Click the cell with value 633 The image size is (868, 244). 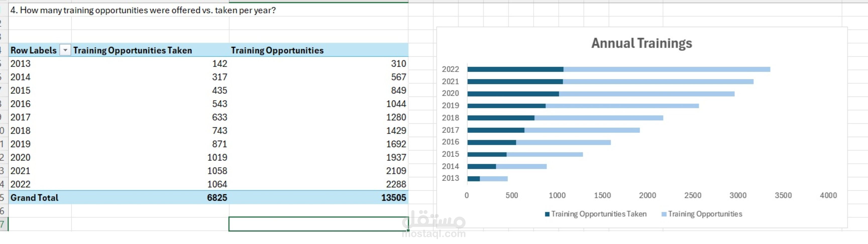(150, 117)
